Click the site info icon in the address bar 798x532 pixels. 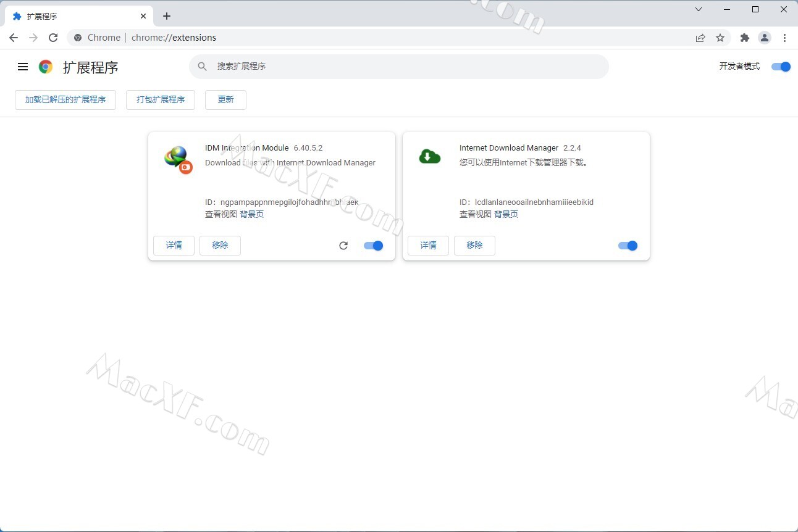(x=78, y=38)
